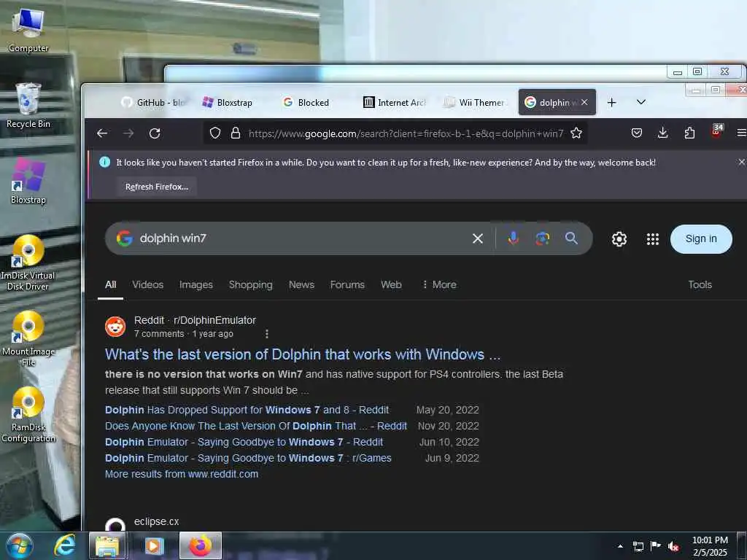Open the search Tools options
Viewport: 747px width, 560px height.
(700, 285)
